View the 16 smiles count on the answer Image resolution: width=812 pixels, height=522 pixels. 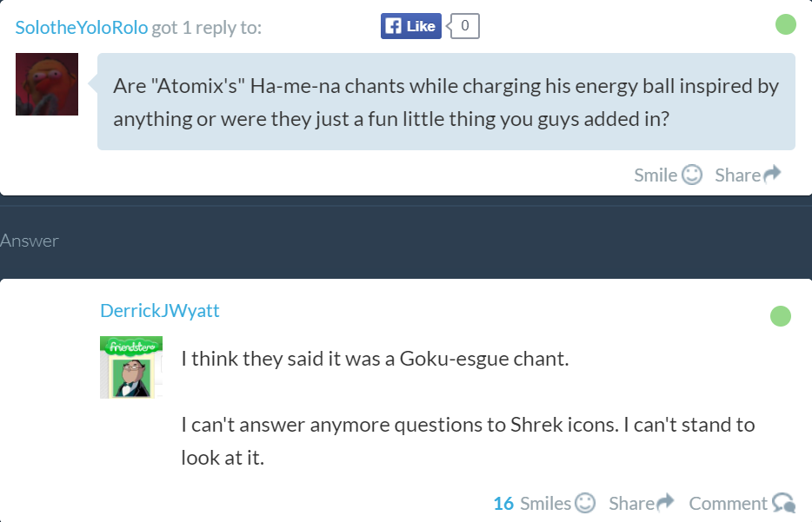[503, 503]
